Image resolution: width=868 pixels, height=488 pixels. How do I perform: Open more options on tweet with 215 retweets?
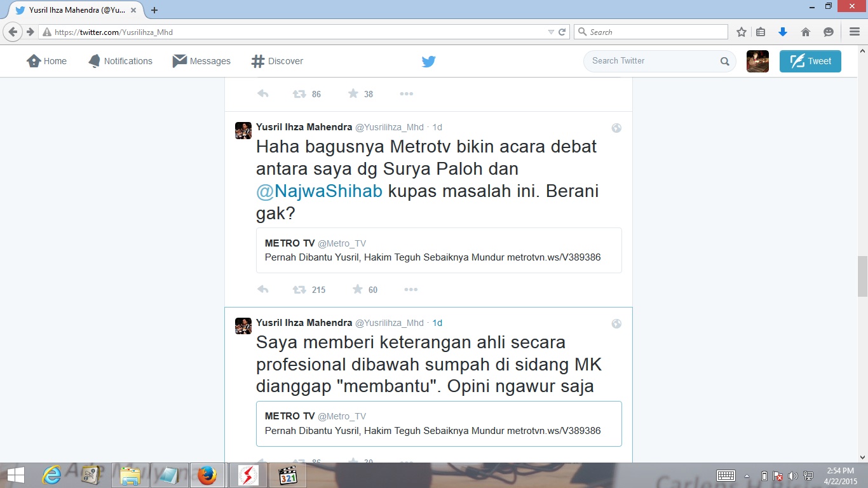coord(411,290)
